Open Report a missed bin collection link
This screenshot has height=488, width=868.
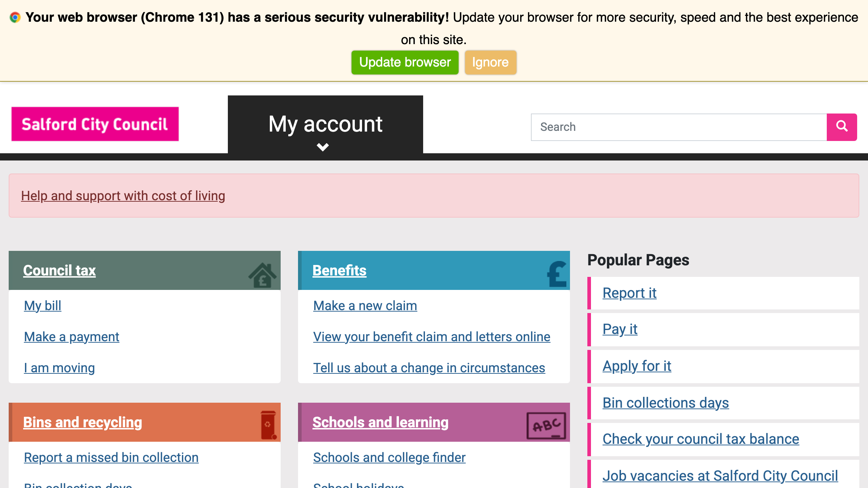[x=111, y=457]
